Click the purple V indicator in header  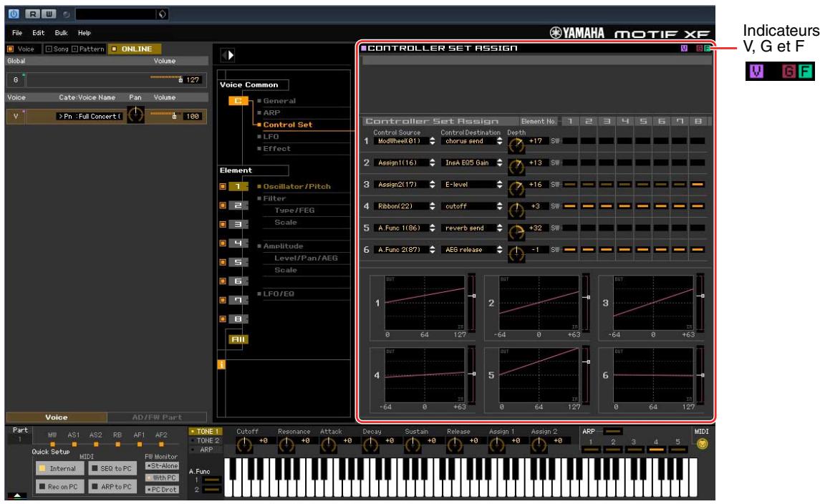pos(684,48)
